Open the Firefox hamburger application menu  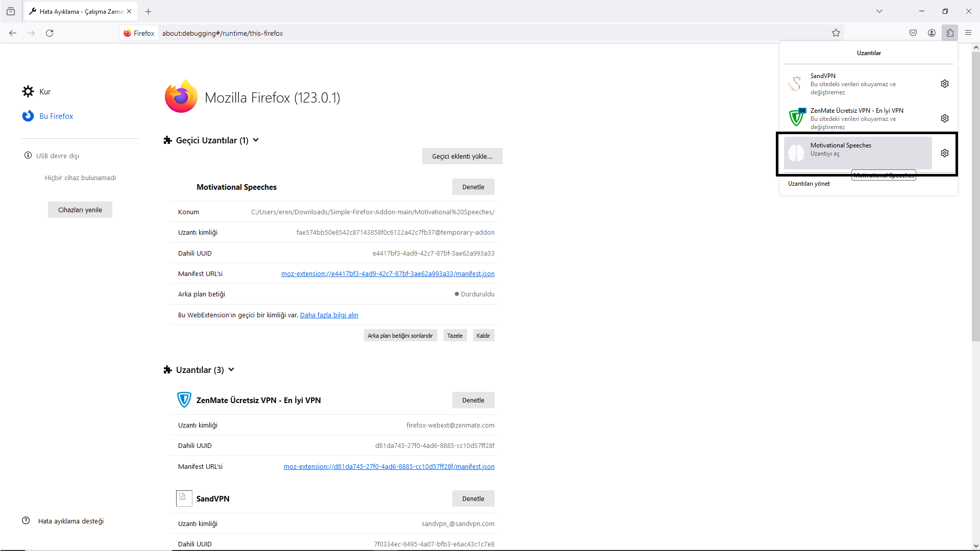pos(968,33)
